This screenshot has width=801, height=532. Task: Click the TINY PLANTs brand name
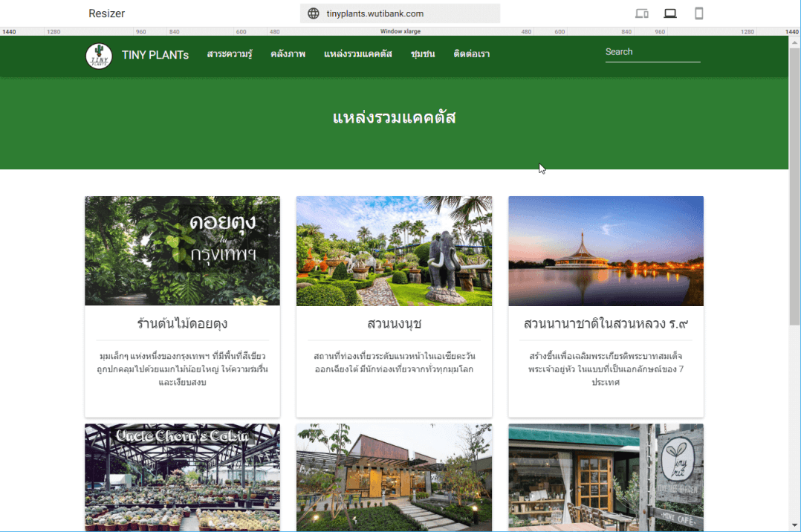click(155, 55)
